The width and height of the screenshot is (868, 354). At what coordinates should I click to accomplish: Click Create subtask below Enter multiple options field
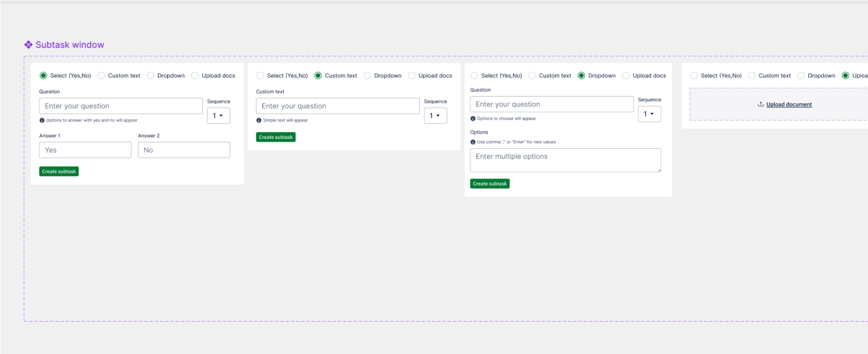pyautogui.click(x=490, y=183)
